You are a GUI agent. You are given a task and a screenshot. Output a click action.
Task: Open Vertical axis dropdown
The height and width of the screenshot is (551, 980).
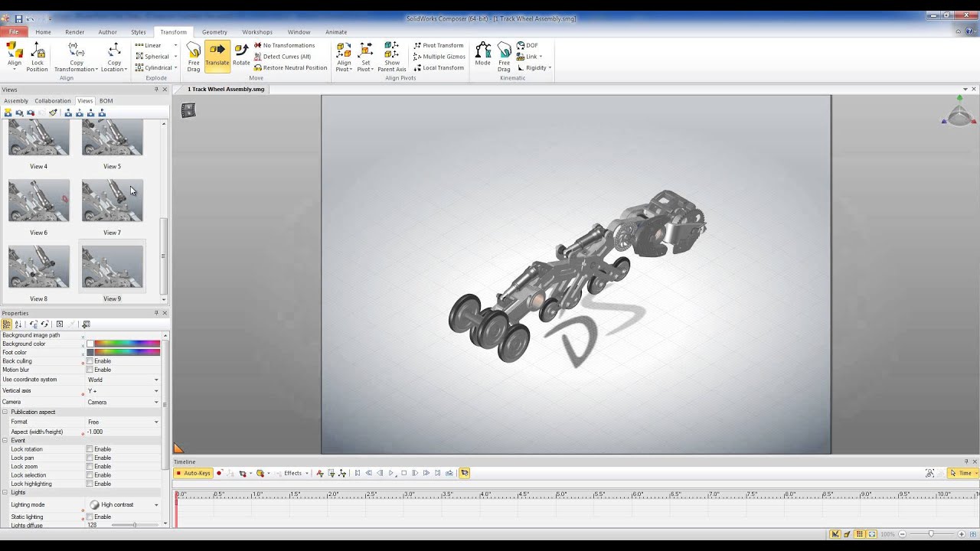(156, 391)
